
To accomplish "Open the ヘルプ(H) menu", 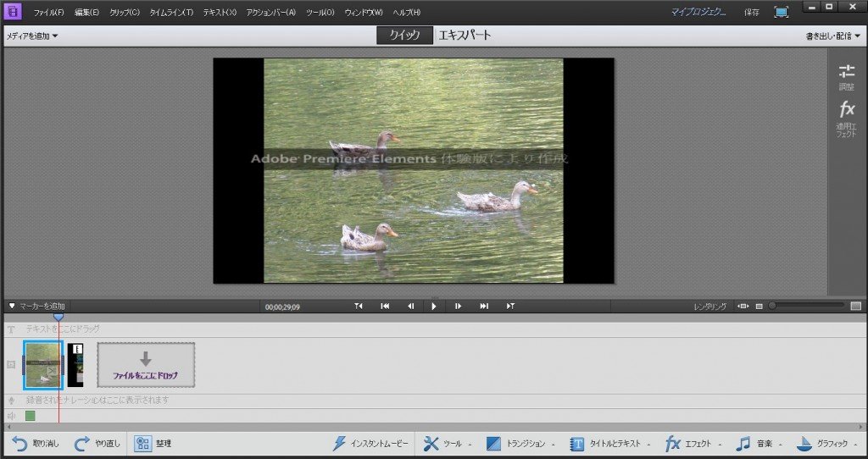I will pos(407,12).
